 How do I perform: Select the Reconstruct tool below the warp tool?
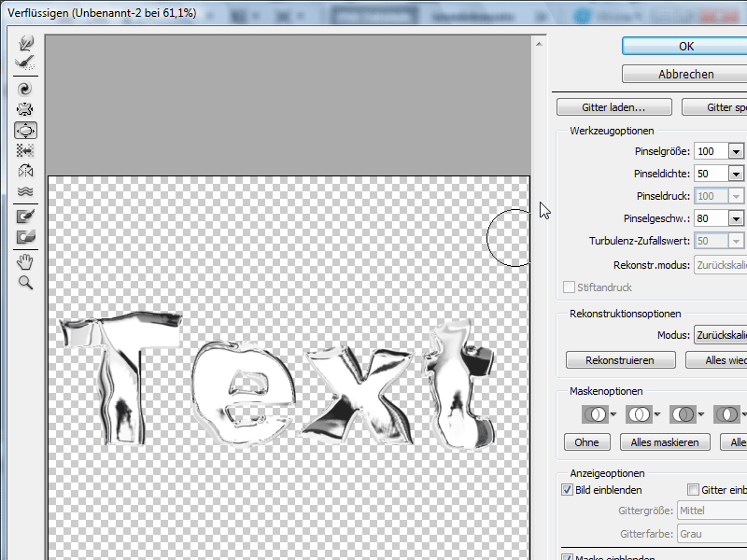click(25, 63)
